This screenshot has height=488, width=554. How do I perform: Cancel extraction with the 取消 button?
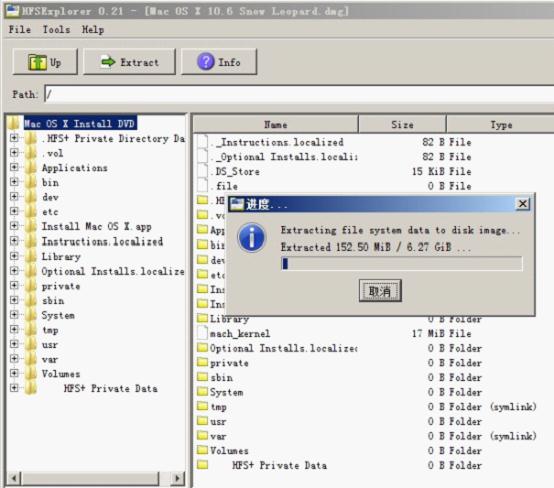[x=380, y=291]
